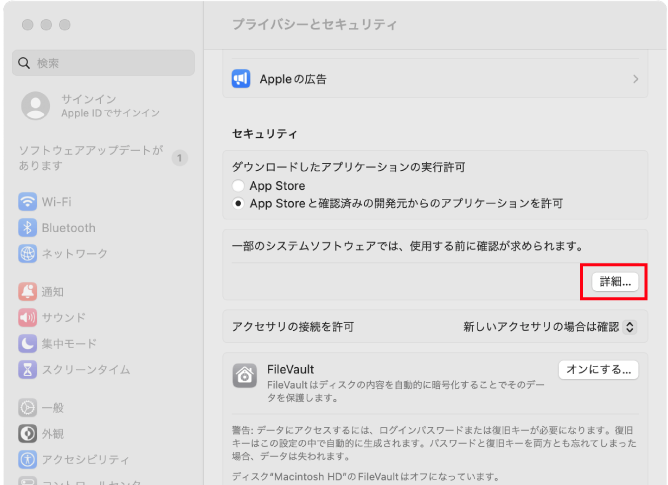Click the Bluetooth icon in sidebar
This screenshot has height=485, width=668.
pos(27,228)
